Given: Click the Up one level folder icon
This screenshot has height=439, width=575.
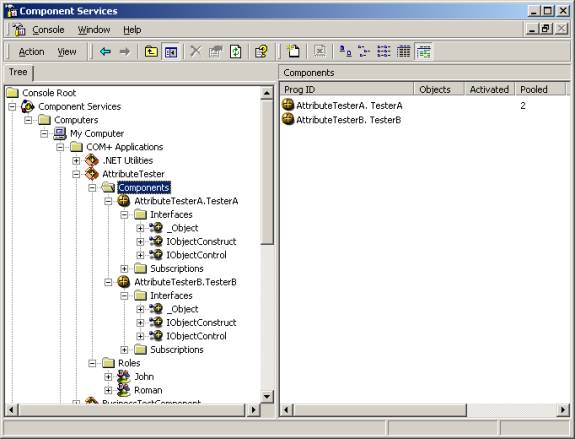Looking at the screenshot, I should 151,52.
